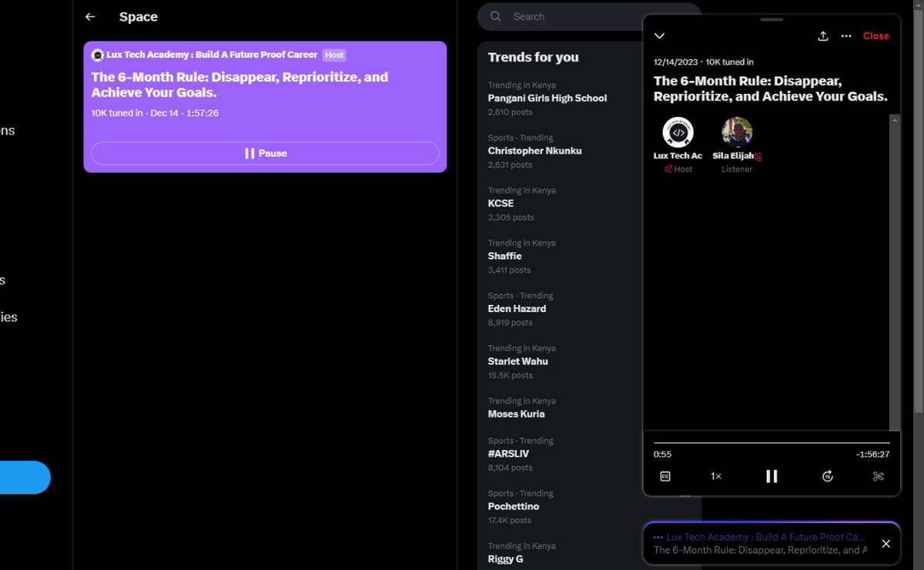Click '8,919 posts' under Eden Hazard
The image size is (924, 570).
[510, 323]
